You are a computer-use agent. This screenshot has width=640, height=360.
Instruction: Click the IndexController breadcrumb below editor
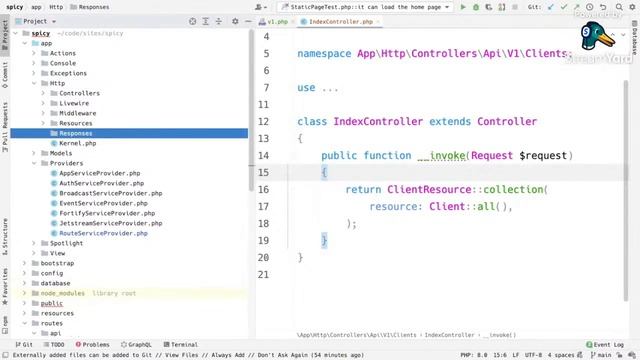(x=449, y=335)
